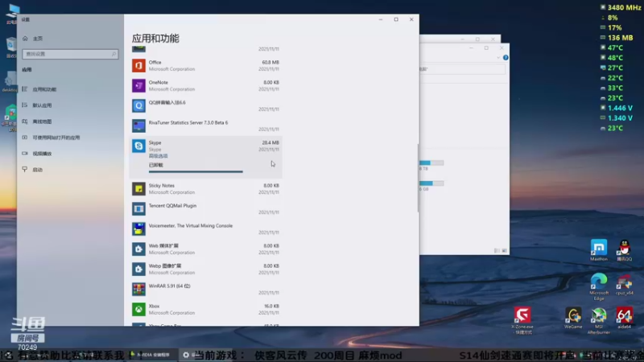The height and width of the screenshot is (362, 644).
Task: Select the OneNote list entry name
Action: tap(158, 83)
